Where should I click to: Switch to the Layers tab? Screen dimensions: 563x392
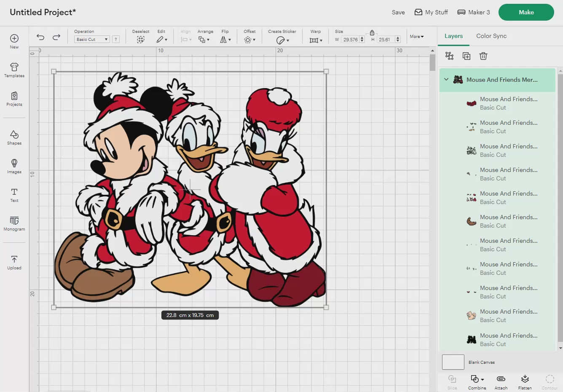pyautogui.click(x=453, y=36)
